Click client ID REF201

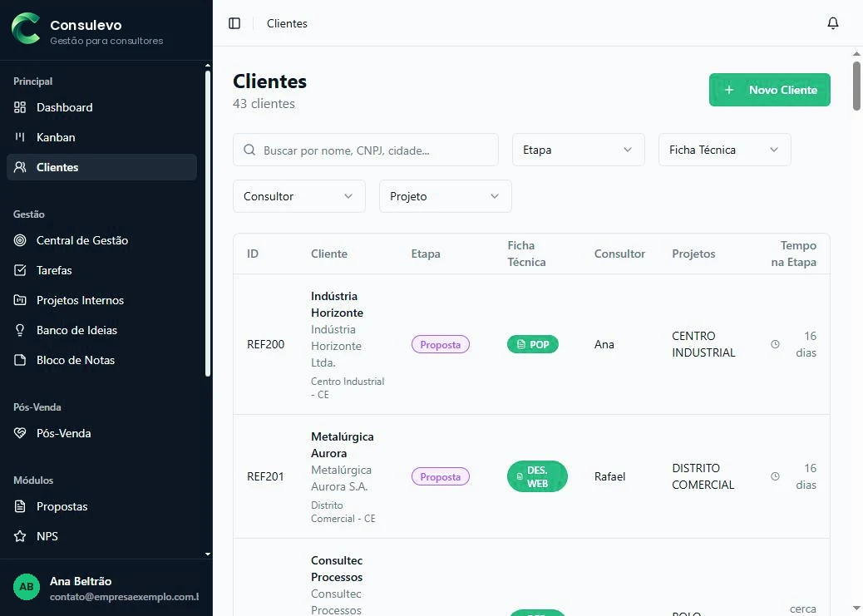pyautogui.click(x=265, y=476)
